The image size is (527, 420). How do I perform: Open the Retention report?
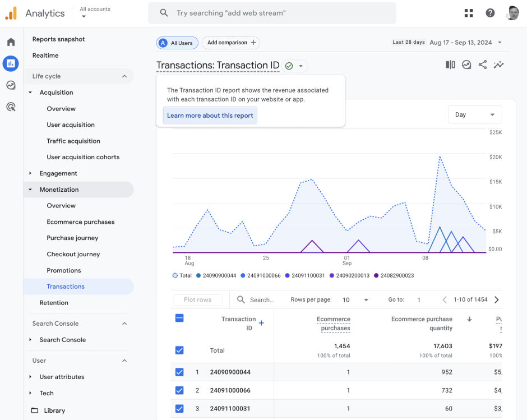click(x=54, y=302)
